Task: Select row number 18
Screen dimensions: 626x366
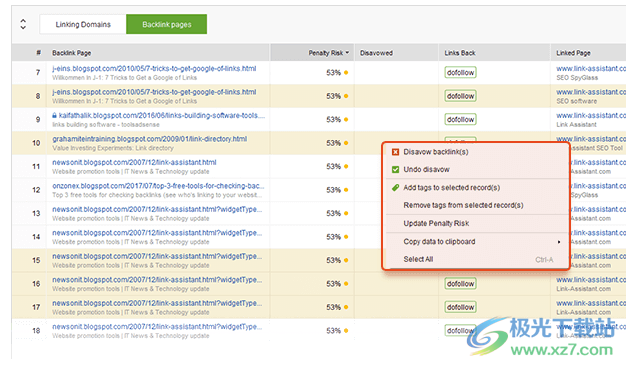Action: (36, 331)
